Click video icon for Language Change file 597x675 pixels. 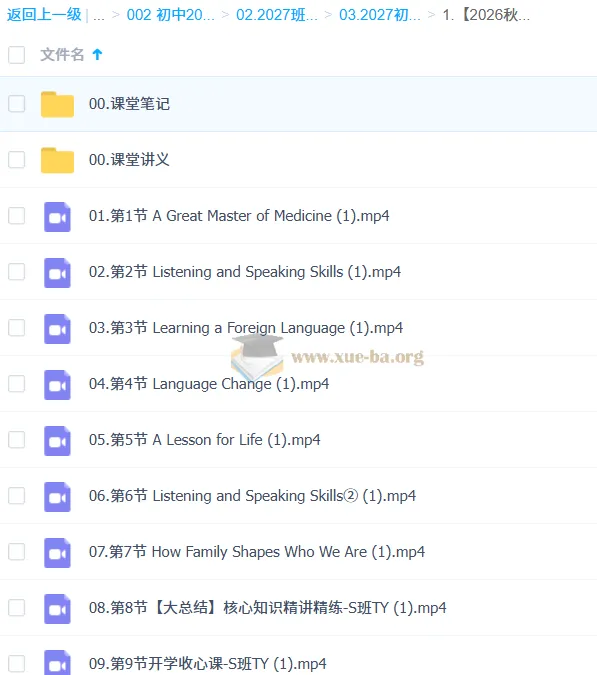coord(57,384)
